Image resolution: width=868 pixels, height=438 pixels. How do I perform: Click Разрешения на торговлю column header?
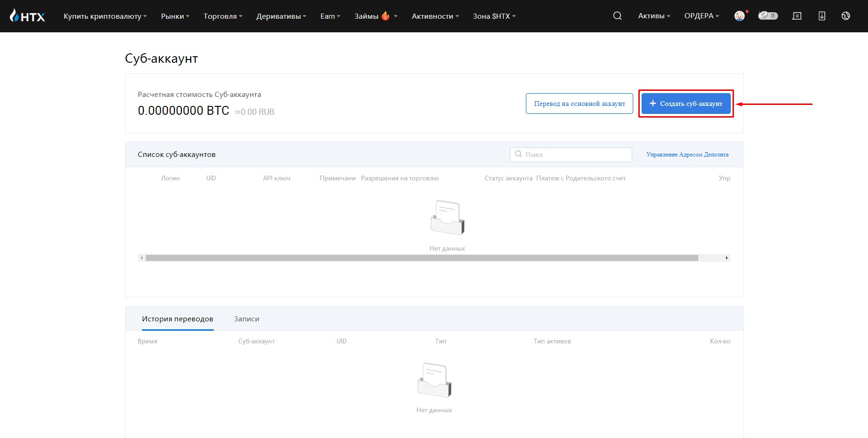[x=400, y=178]
